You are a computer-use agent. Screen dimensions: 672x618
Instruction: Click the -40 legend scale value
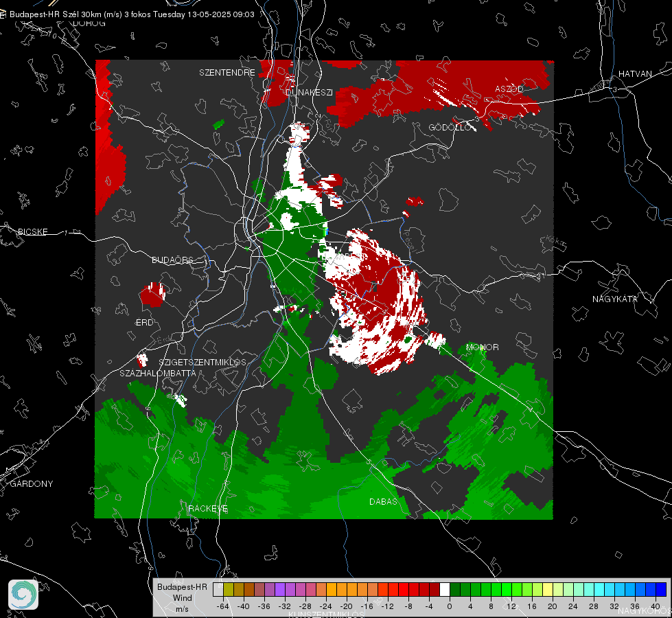[x=243, y=606]
